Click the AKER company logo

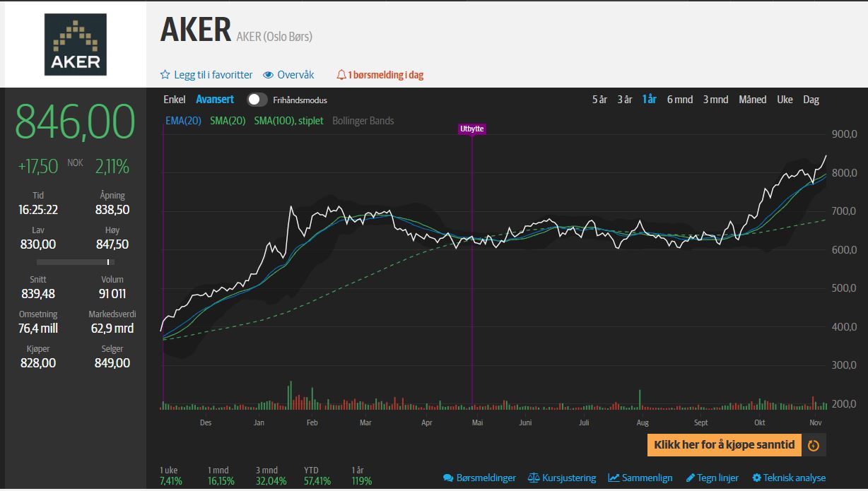coord(76,45)
